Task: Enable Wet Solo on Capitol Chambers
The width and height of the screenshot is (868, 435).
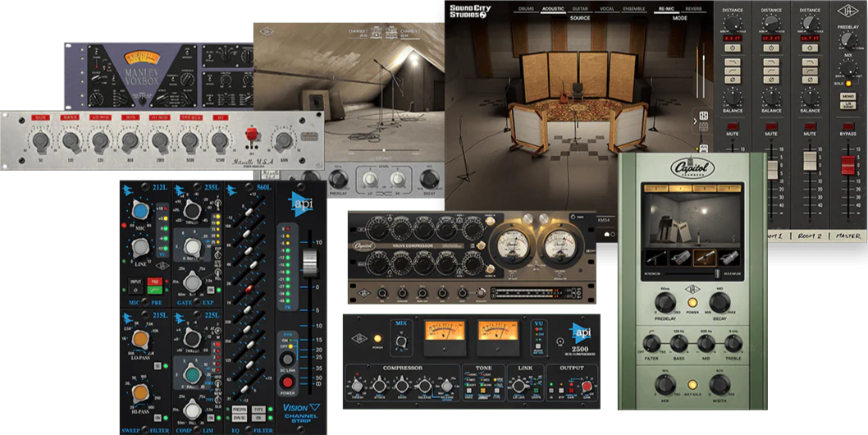Action: [x=692, y=384]
